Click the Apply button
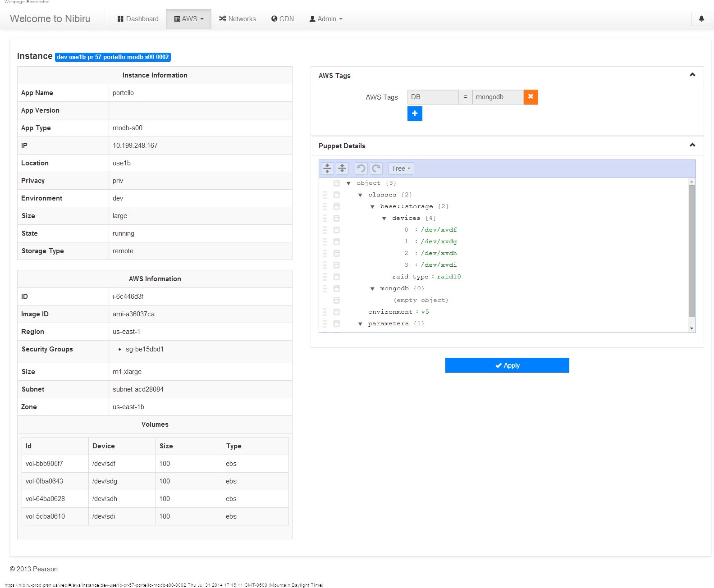The width and height of the screenshot is (714, 588). pos(507,365)
